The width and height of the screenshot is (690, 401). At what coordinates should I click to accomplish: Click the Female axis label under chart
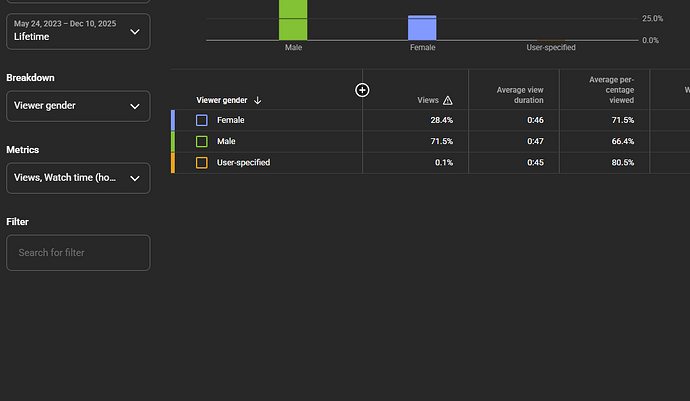422,48
